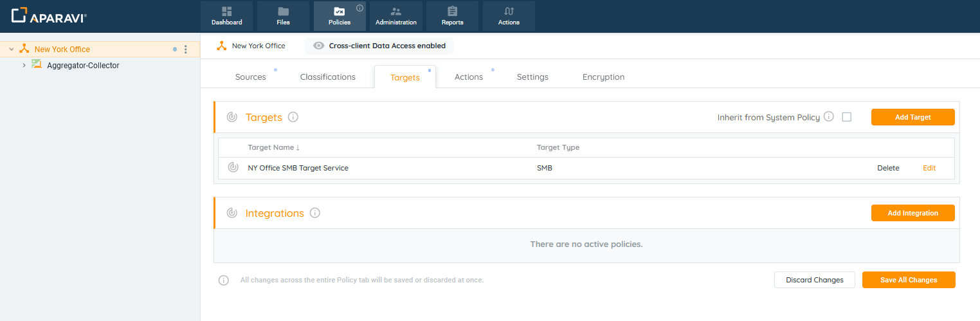Switch to the Classifications tab
The image size is (980, 321).
[x=327, y=77]
